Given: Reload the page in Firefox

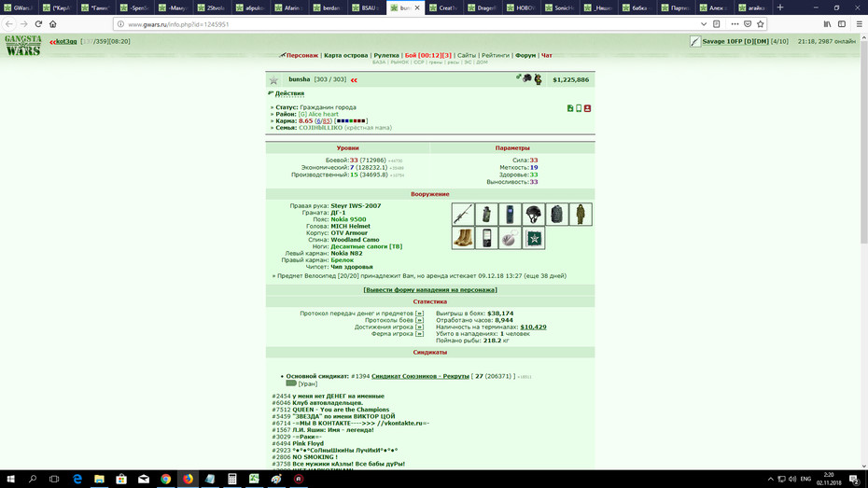Looking at the screenshot, I should [x=38, y=23].
